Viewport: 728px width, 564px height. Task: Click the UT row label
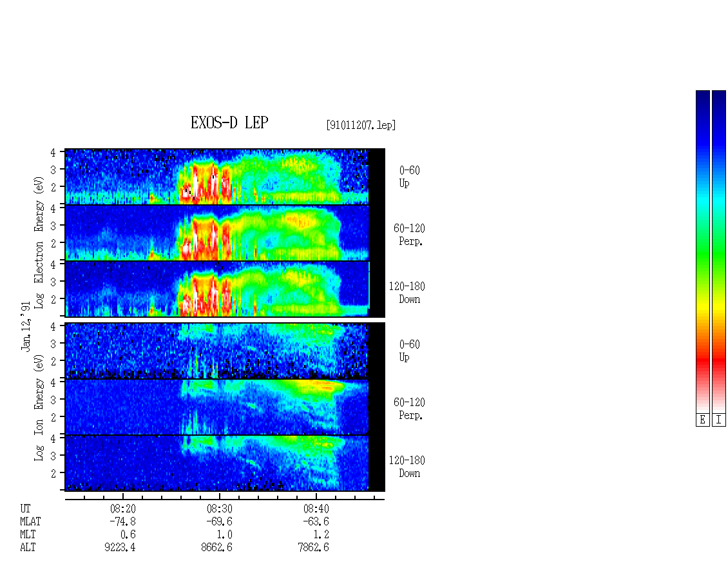tap(25, 509)
